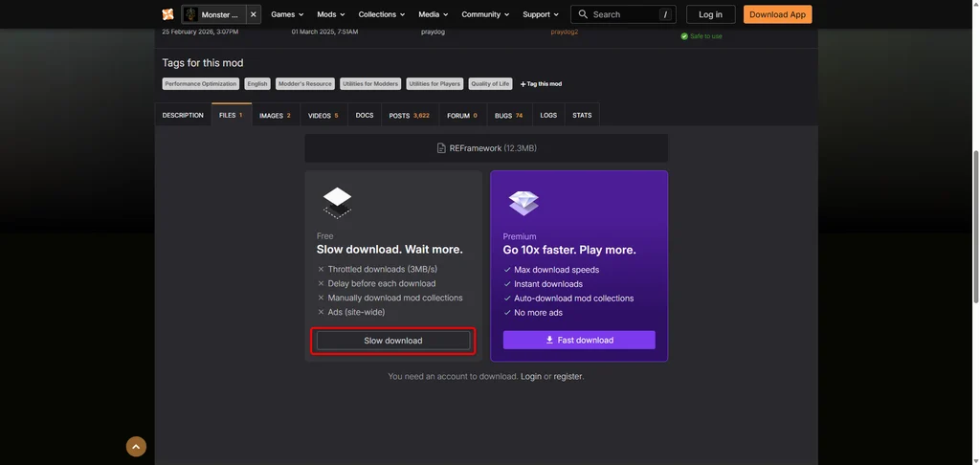Click the Log in button

711,14
